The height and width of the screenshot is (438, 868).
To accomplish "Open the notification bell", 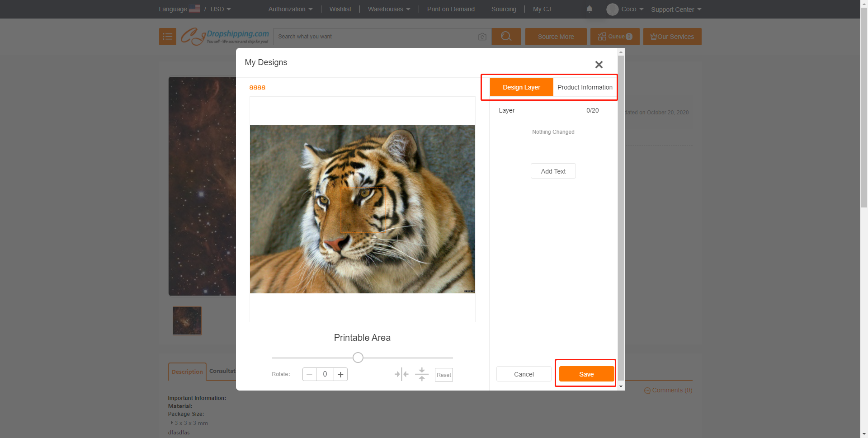I will [x=589, y=9].
